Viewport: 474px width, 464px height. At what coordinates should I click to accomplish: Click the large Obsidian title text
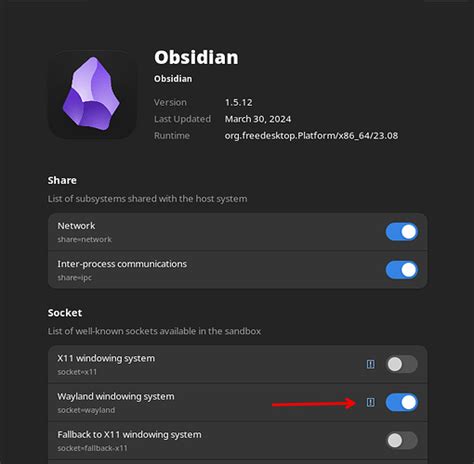tap(196, 57)
